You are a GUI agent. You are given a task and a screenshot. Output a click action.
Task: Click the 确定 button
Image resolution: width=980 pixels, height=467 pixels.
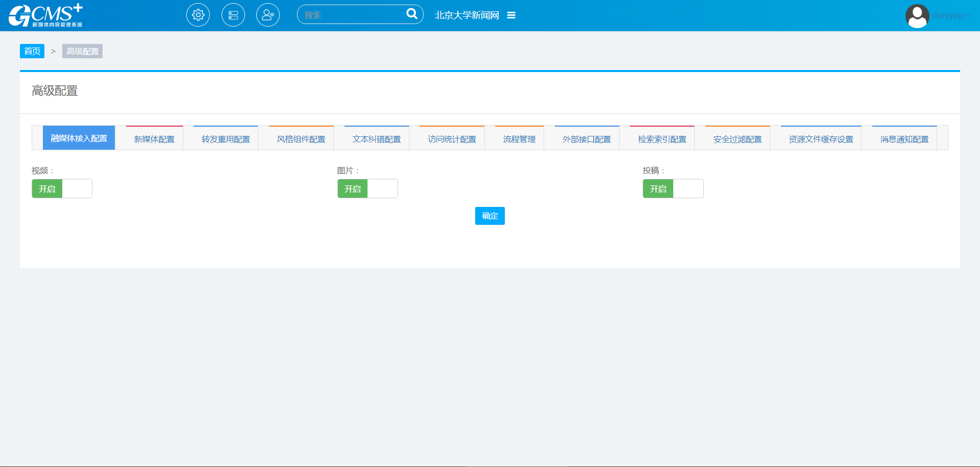(x=489, y=216)
